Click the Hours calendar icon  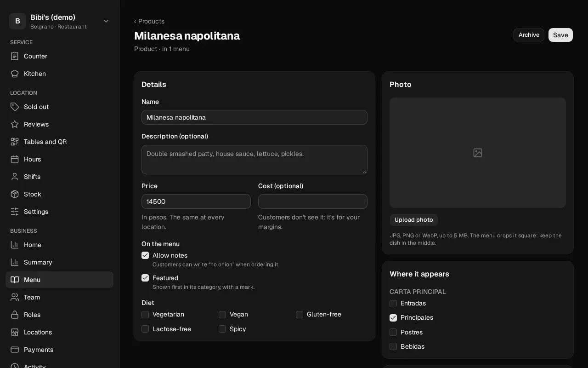point(15,159)
